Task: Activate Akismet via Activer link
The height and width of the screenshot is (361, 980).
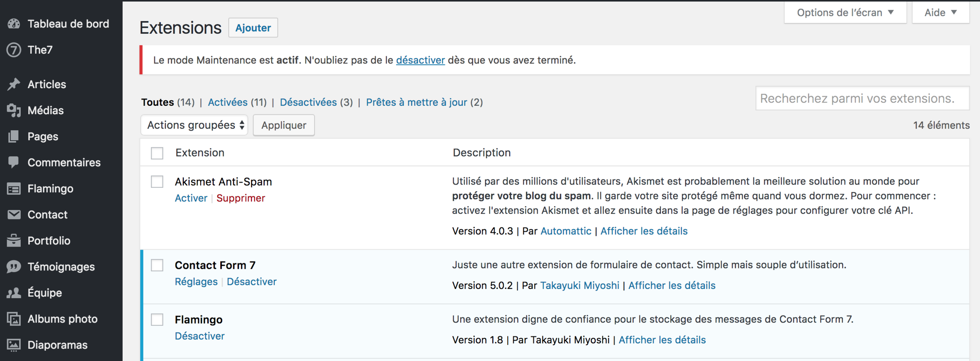Action: (x=191, y=198)
